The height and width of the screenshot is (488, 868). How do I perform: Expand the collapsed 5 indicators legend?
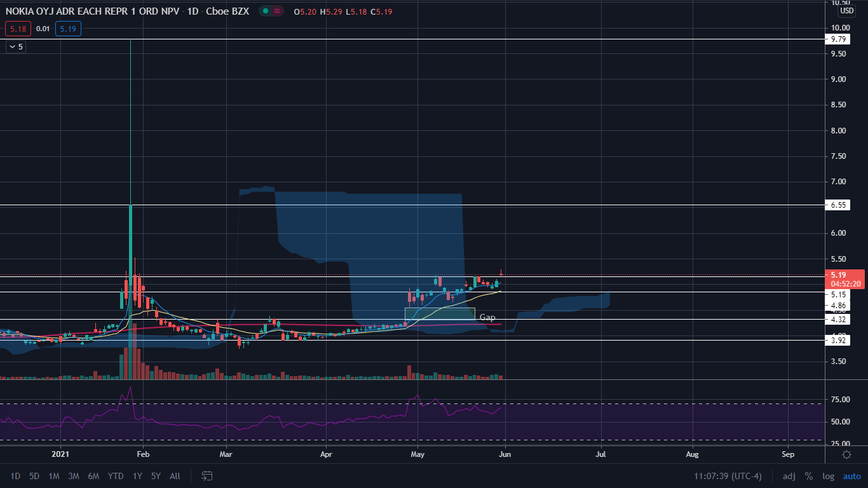point(16,46)
